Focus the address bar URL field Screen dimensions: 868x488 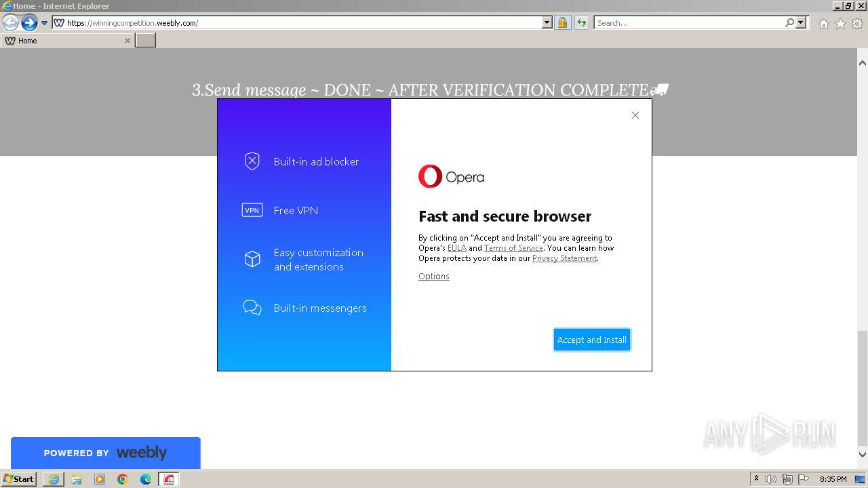(303, 23)
